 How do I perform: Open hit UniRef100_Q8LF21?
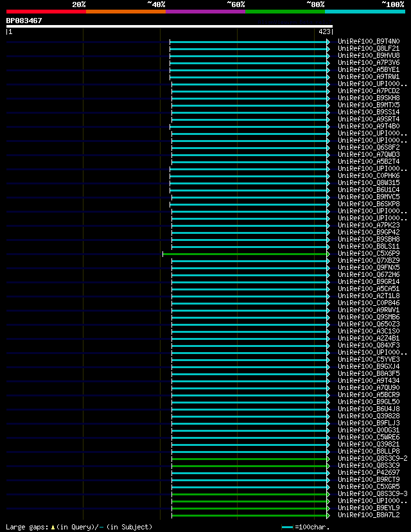pos(369,49)
